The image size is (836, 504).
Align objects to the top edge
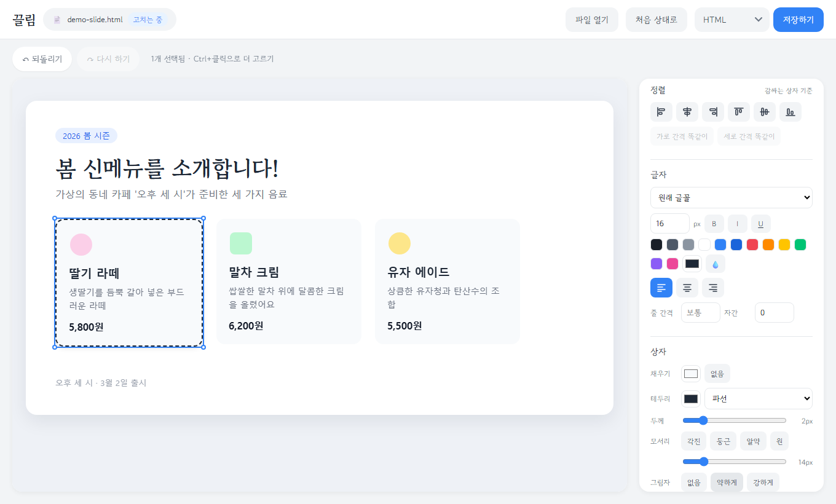[739, 112]
